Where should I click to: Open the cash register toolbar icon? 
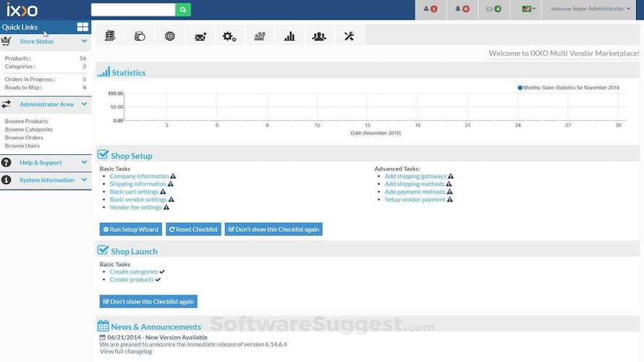(x=260, y=37)
